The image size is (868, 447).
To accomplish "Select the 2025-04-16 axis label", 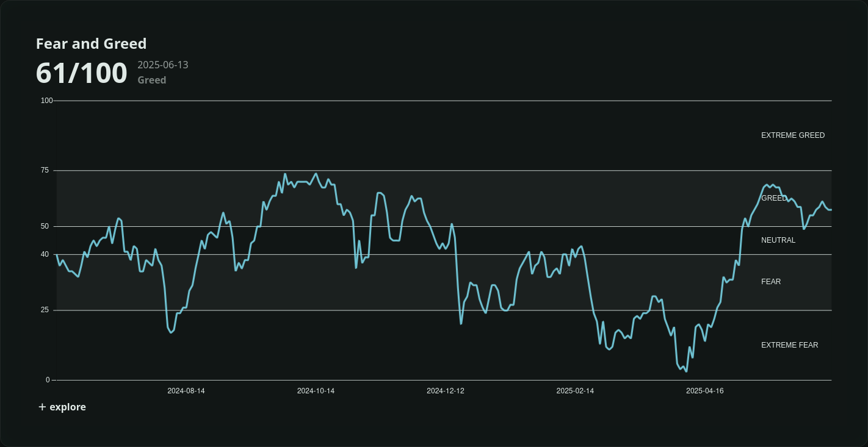I will [705, 391].
